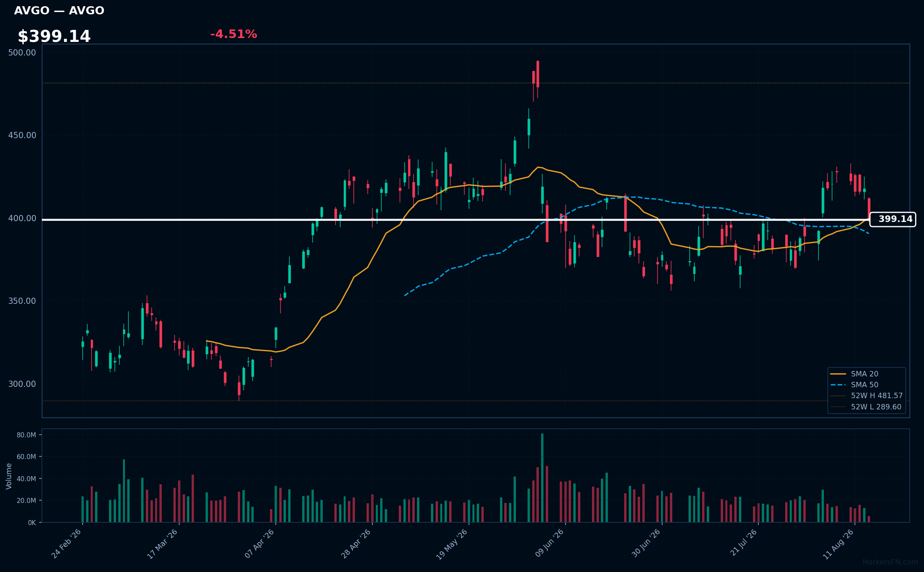The height and width of the screenshot is (572, 924).
Task: Click the $399.14 current price heading
Action: 54,36
